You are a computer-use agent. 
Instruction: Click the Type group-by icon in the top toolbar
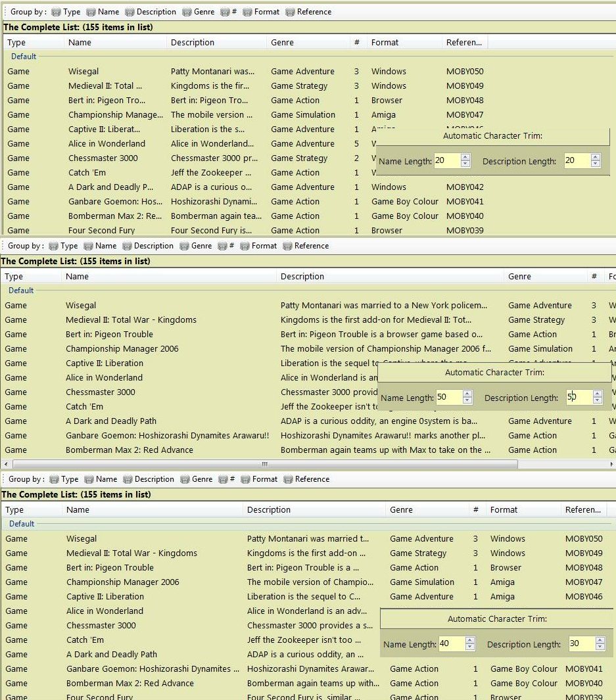point(57,12)
